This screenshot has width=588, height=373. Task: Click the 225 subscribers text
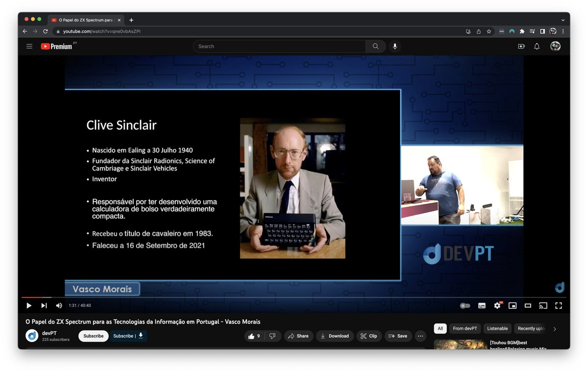(x=56, y=339)
